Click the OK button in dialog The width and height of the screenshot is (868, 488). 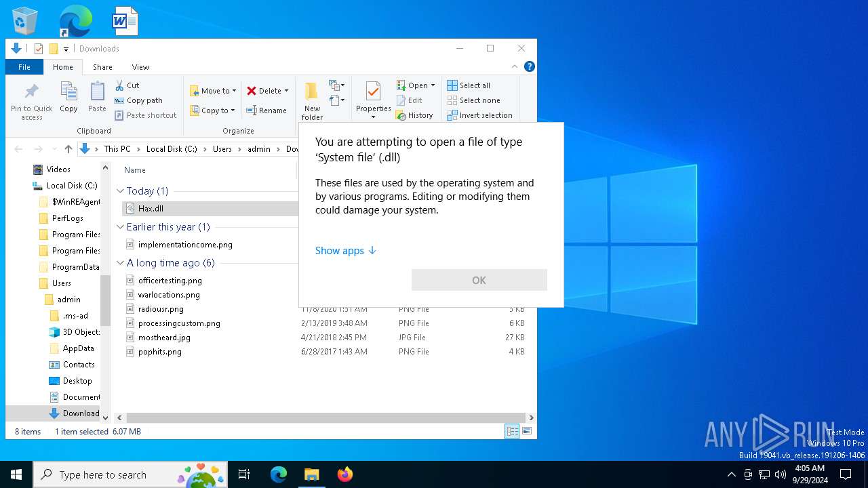(479, 280)
